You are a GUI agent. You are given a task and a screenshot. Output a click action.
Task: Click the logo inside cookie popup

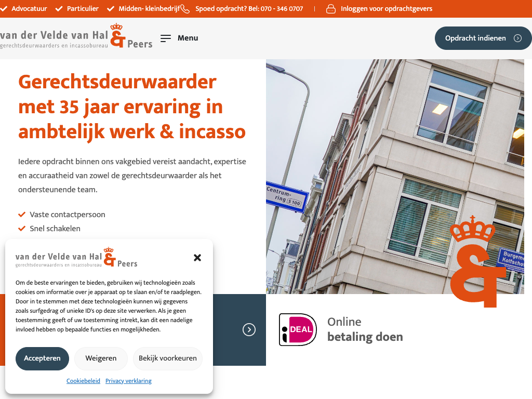point(76,258)
